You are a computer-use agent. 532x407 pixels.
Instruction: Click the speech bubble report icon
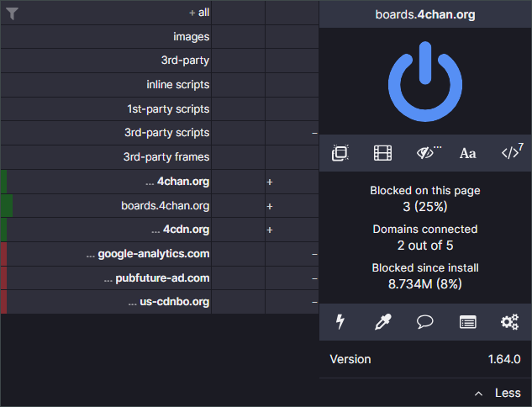[425, 321]
